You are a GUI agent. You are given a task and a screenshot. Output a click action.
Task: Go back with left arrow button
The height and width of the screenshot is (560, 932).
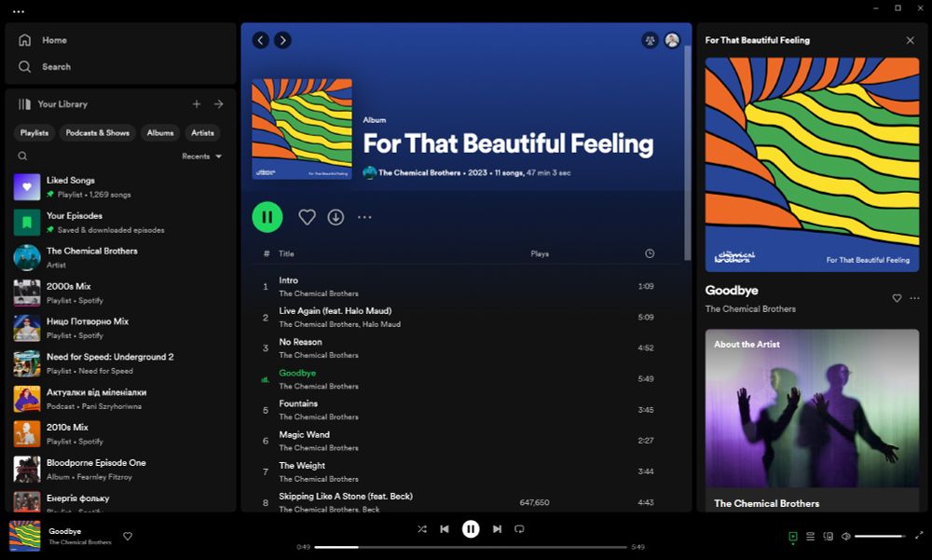click(260, 40)
